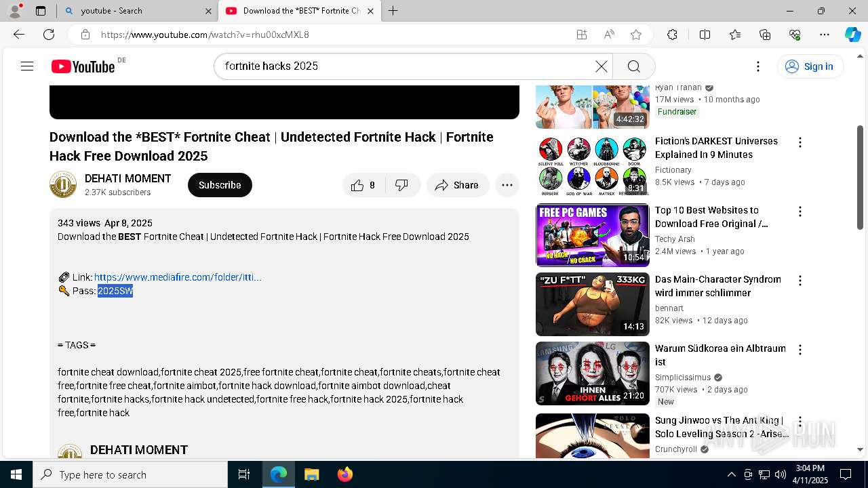Viewport: 868px width, 488px height.
Task: Open options for 'Sung Jinwoo vs The Ant King' video
Action: (x=800, y=422)
